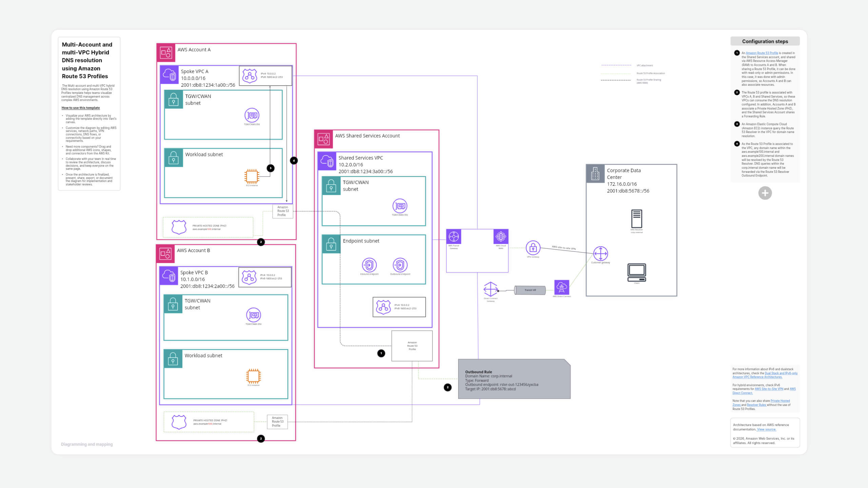Select the 'Diagramming and mapping' text

(87, 444)
